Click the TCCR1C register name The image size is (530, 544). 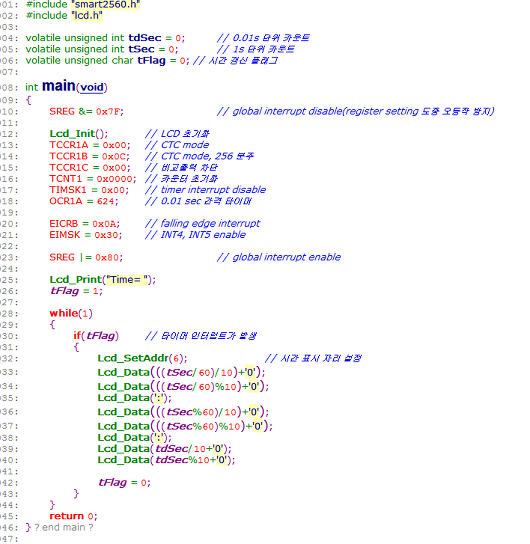(x=69, y=168)
